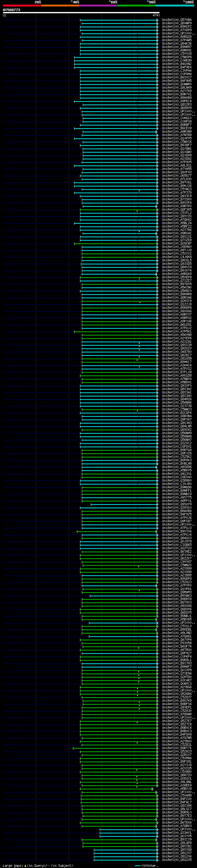Viewport: 197px width, 868px height.
Task: Open hit UniRef100_A7P4W5
Action: tap(176, 40)
